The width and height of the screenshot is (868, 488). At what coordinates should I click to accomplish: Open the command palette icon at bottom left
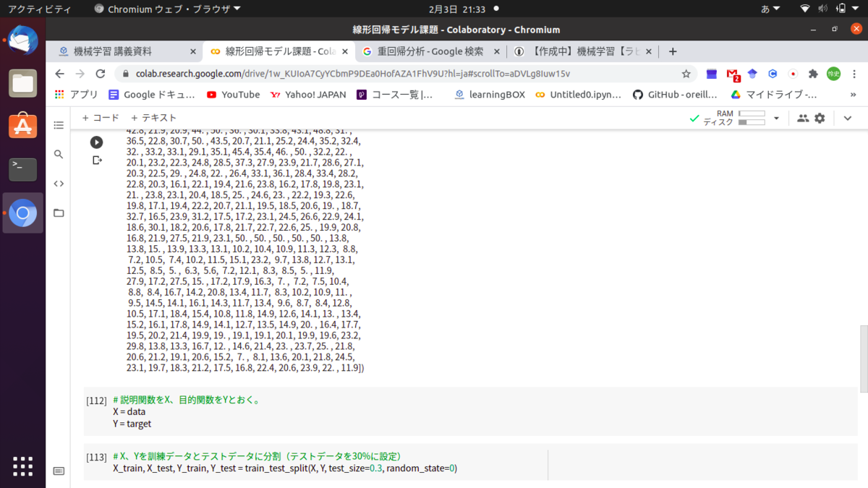pos(59,471)
